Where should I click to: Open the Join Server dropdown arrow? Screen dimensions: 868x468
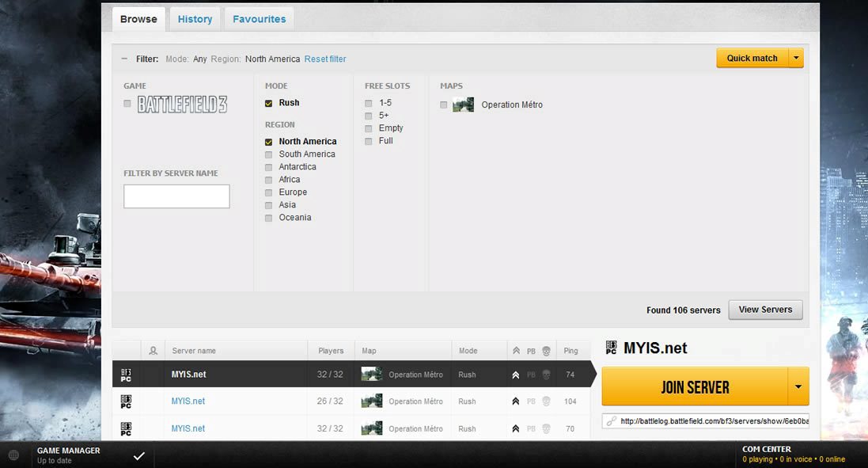coord(798,386)
